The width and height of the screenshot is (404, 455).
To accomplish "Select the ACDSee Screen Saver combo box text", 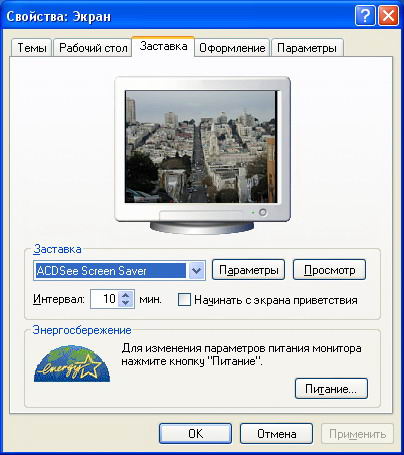I will (x=111, y=270).
